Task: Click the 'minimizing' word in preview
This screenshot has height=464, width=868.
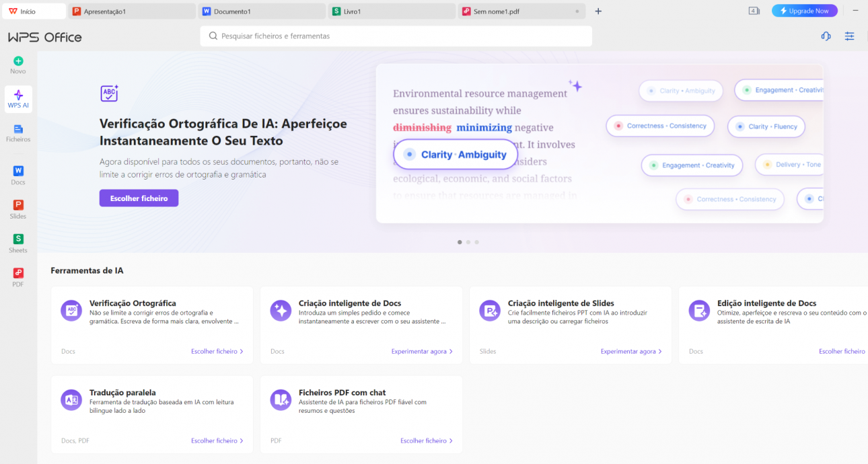Action: (484, 127)
